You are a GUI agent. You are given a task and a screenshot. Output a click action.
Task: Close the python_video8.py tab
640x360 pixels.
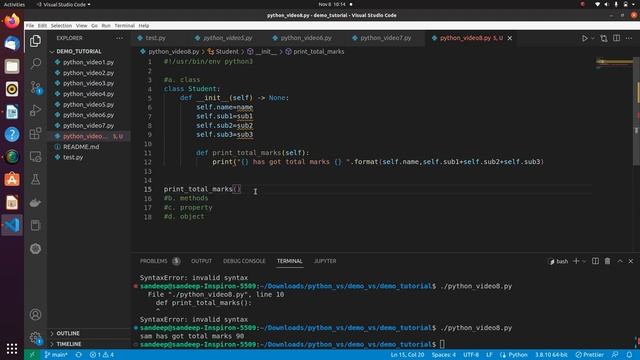[x=509, y=38]
